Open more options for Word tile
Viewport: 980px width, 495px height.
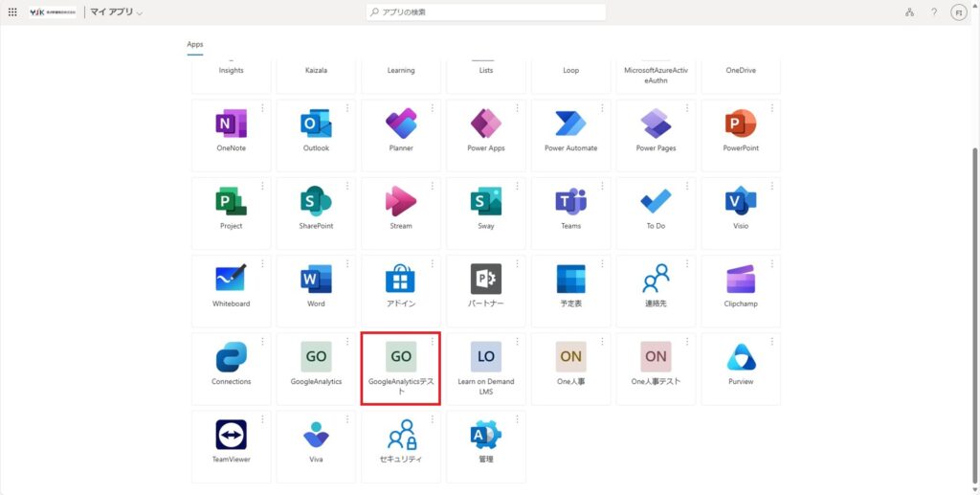click(347, 263)
